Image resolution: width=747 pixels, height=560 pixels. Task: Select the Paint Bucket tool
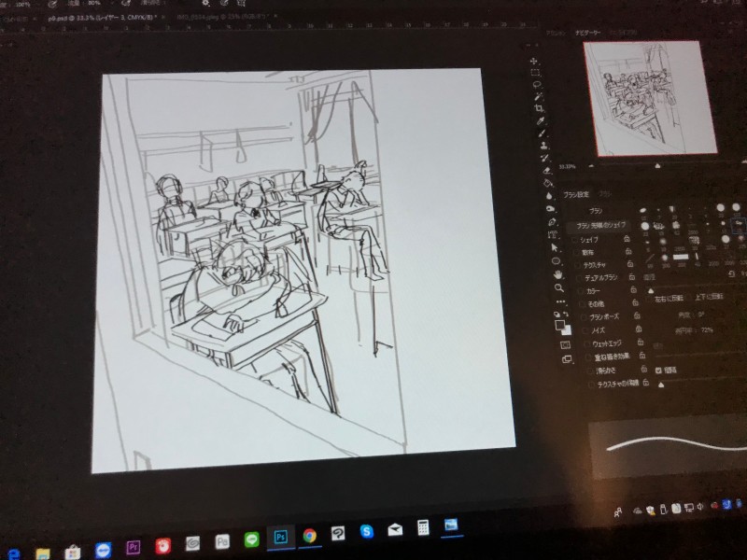548,183
